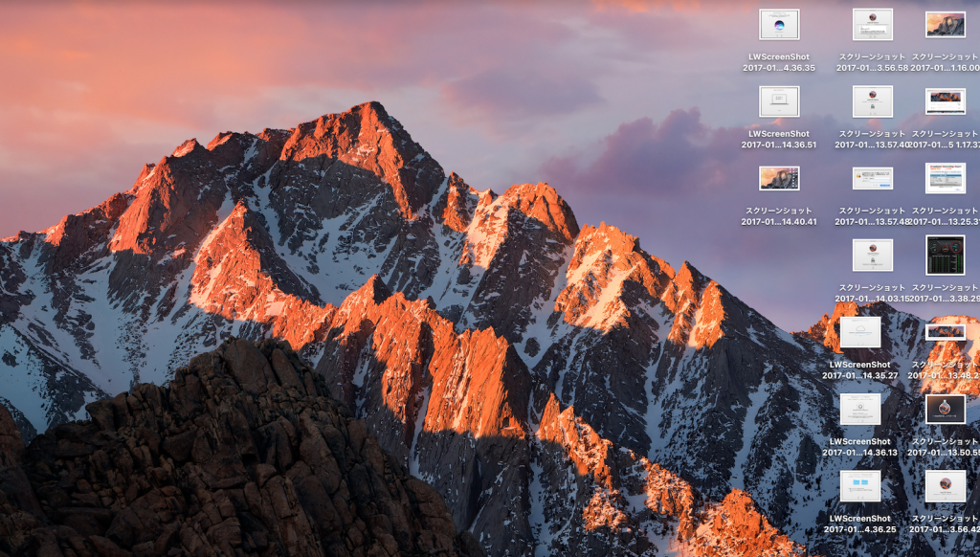Click スクリーンショット file ending 13.25.31
980x557 pixels.
tap(946, 178)
